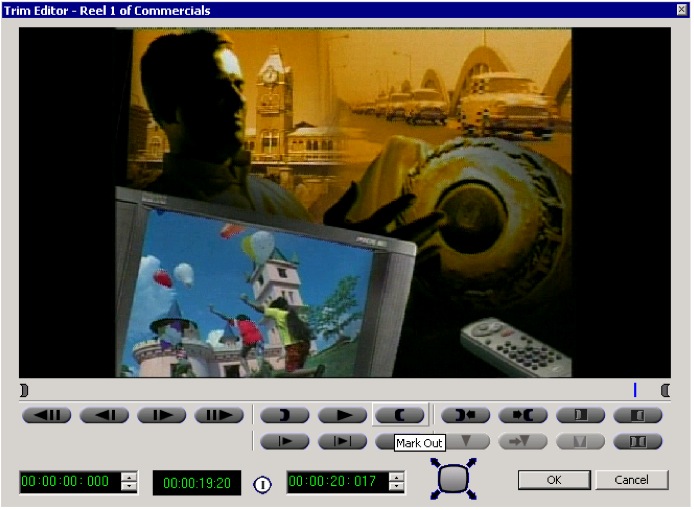Click the greyed boxed-triangle button
Screen dimensions: 694x510
click(x=580, y=441)
